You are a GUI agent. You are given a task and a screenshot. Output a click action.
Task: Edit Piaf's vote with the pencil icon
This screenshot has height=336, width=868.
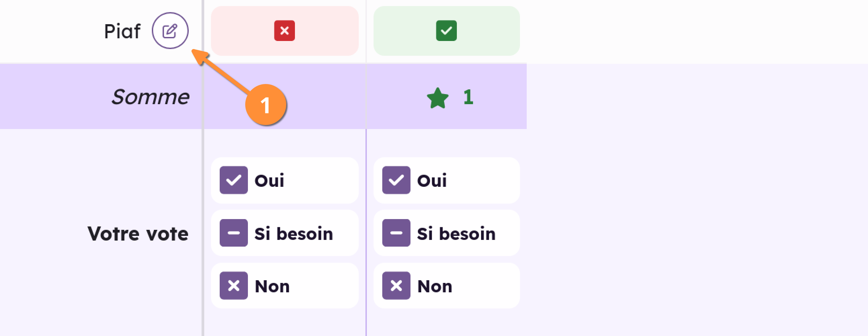click(x=170, y=31)
